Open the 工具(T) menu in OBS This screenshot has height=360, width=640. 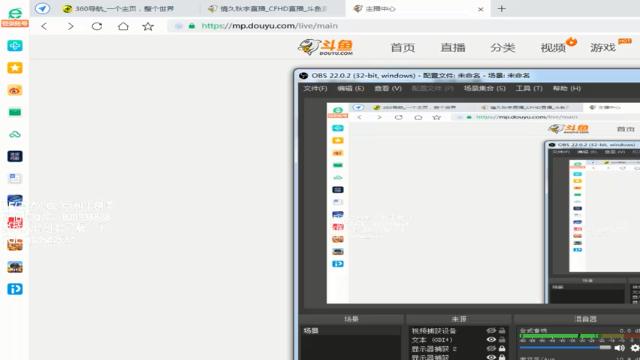(529, 88)
